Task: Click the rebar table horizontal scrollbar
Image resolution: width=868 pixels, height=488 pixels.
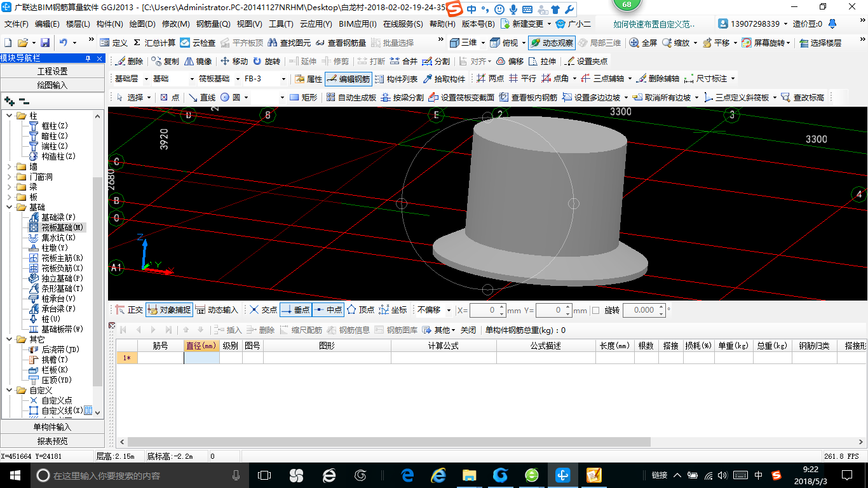Action: point(389,442)
